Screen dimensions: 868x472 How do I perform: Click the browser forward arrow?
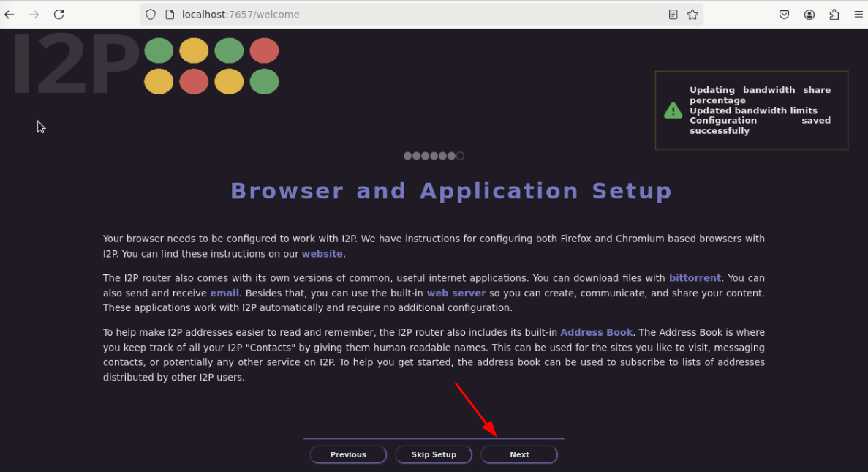point(34,15)
